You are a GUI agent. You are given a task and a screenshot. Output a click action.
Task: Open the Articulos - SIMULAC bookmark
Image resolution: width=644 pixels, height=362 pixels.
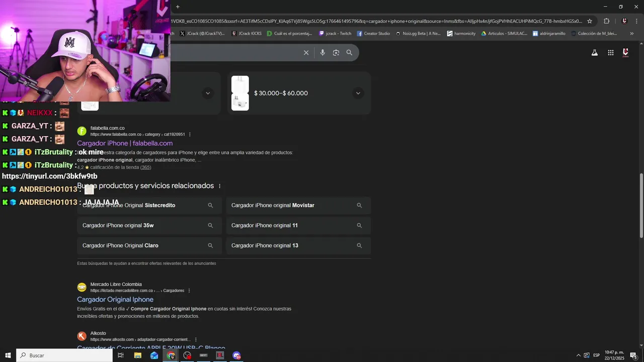pos(504,34)
